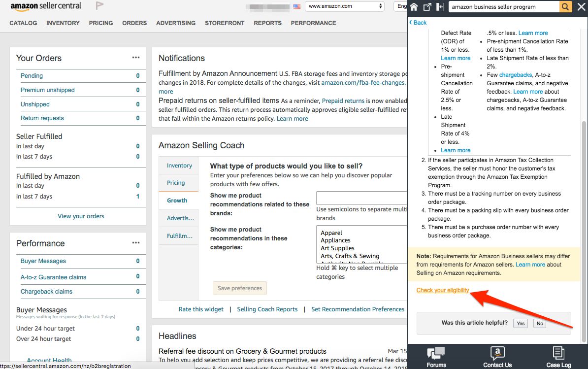Click Learn more after returns policy
The width and height of the screenshot is (588, 369).
(292, 119)
